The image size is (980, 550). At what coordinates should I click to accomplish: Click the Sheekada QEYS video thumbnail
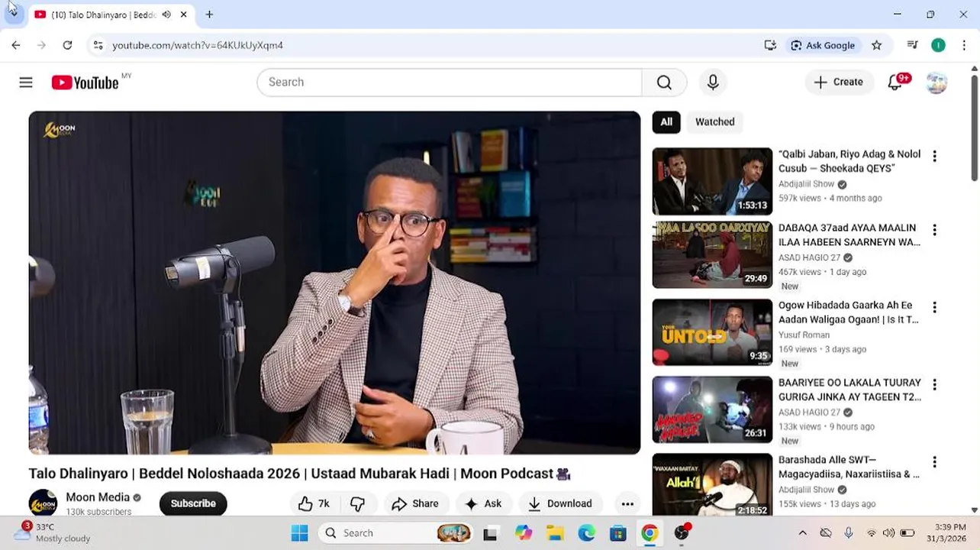712,181
